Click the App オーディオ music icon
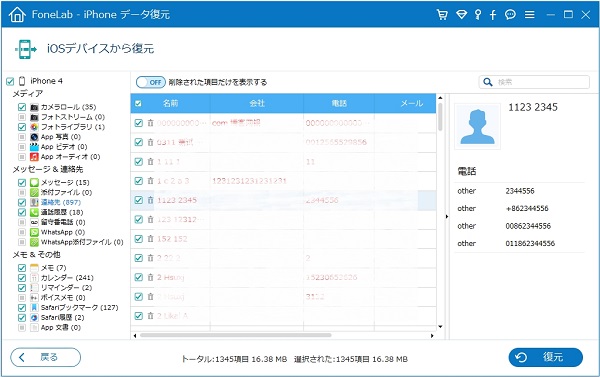600x377 pixels. click(34, 157)
